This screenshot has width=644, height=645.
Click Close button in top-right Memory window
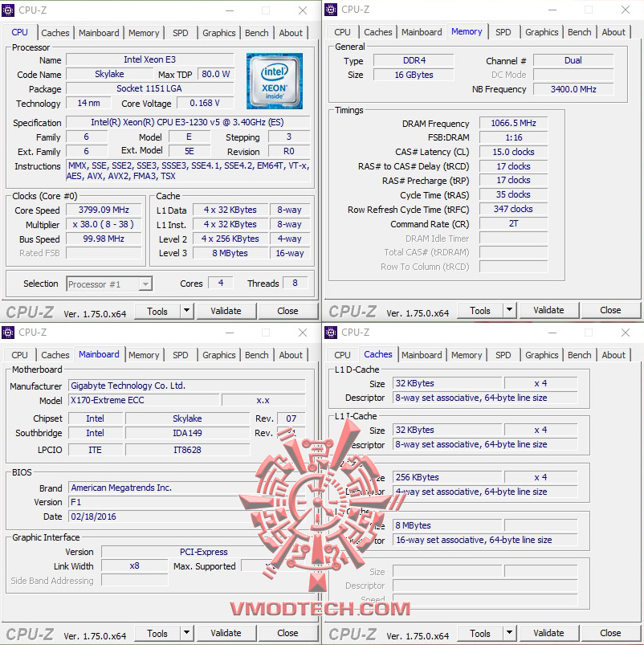610,310
